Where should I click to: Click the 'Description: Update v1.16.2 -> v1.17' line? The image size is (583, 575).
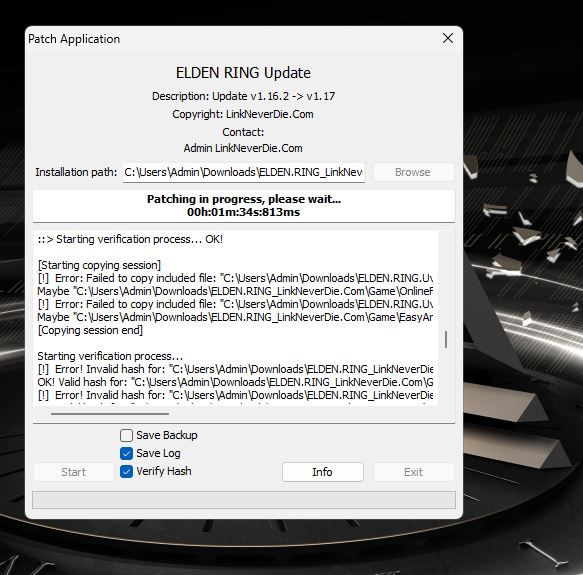click(x=244, y=96)
